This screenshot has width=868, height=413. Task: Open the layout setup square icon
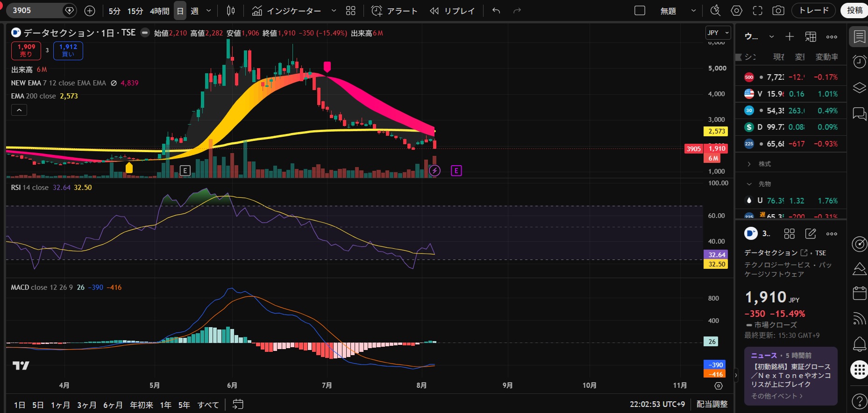tap(640, 11)
